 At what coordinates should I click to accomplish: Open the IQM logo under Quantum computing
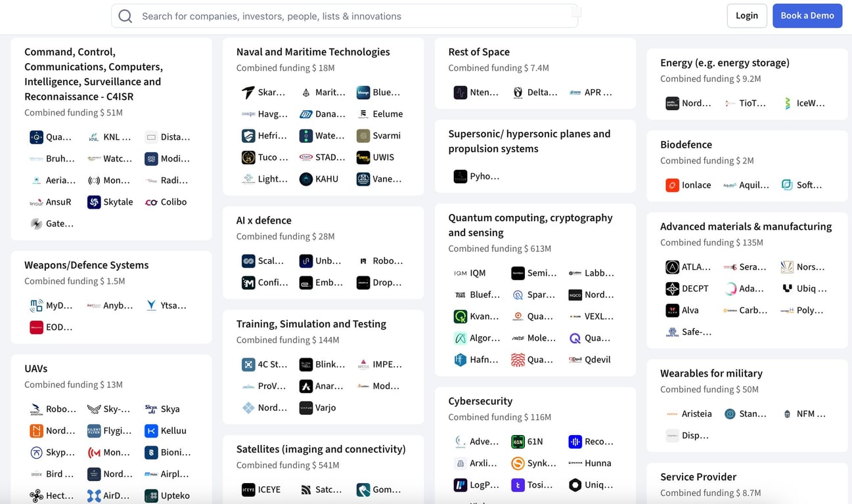(x=460, y=273)
